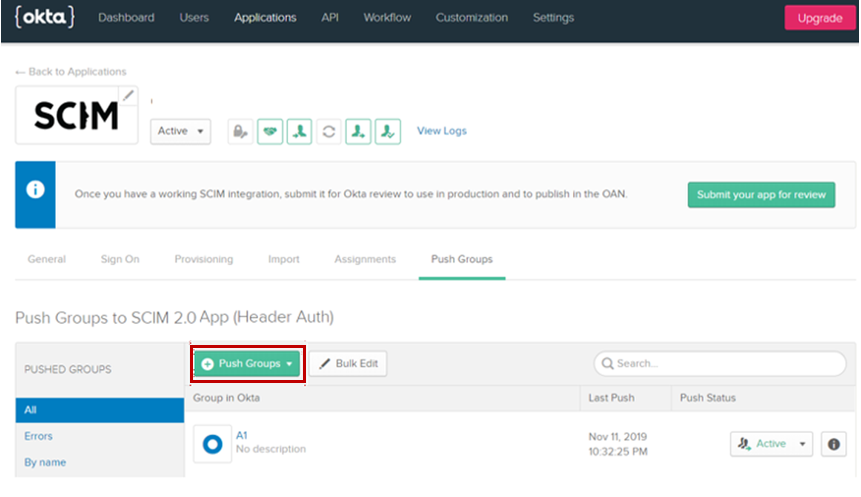861x497 pixels.
Task: Open the View Logs link
Action: pos(441,131)
